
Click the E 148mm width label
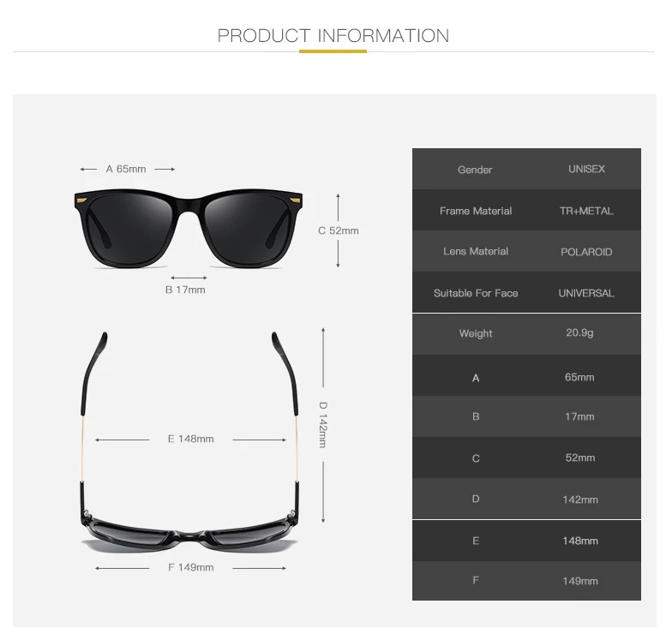[190, 439]
